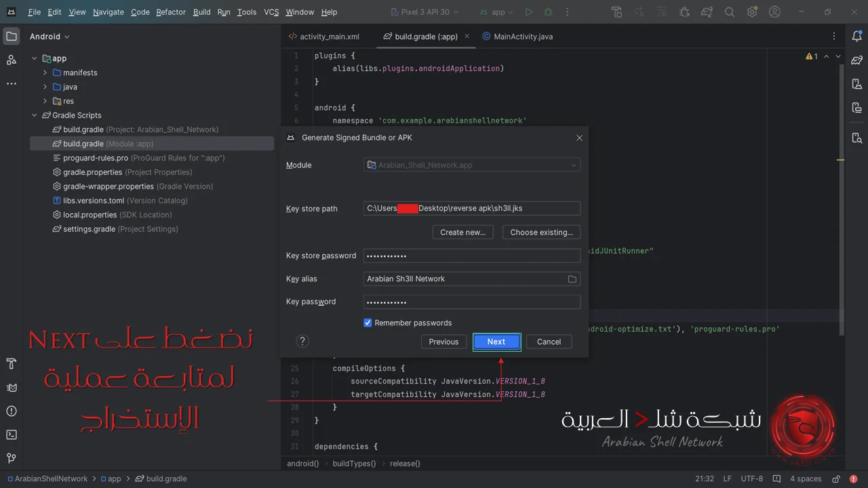Open the Project tool window icon

pos(12,37)
